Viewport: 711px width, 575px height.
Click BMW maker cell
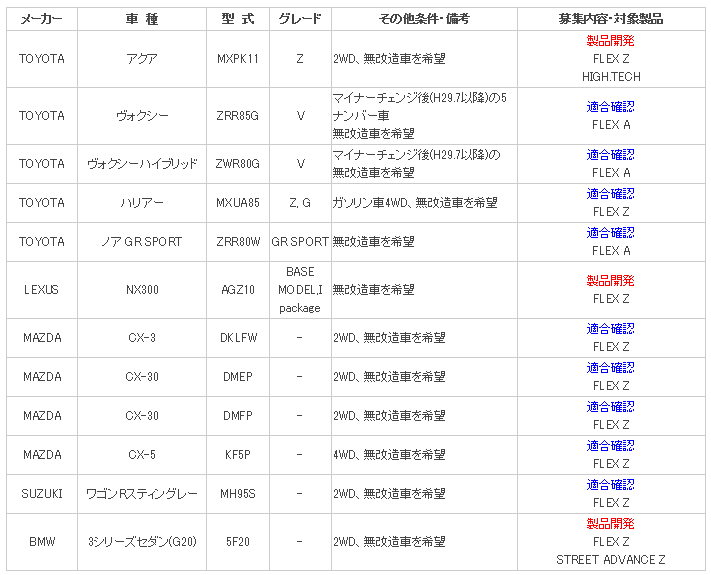(x=42, y=542)
